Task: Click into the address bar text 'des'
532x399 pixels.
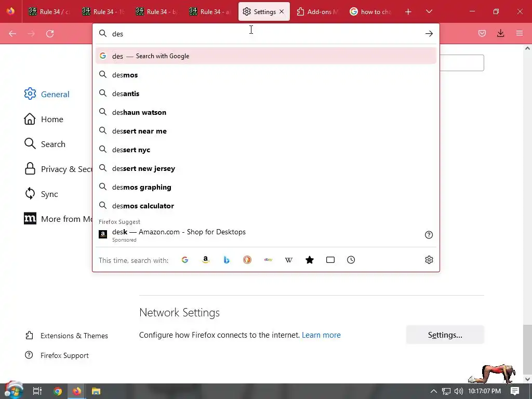Action: pyautogui.click(x=118, y=34)
